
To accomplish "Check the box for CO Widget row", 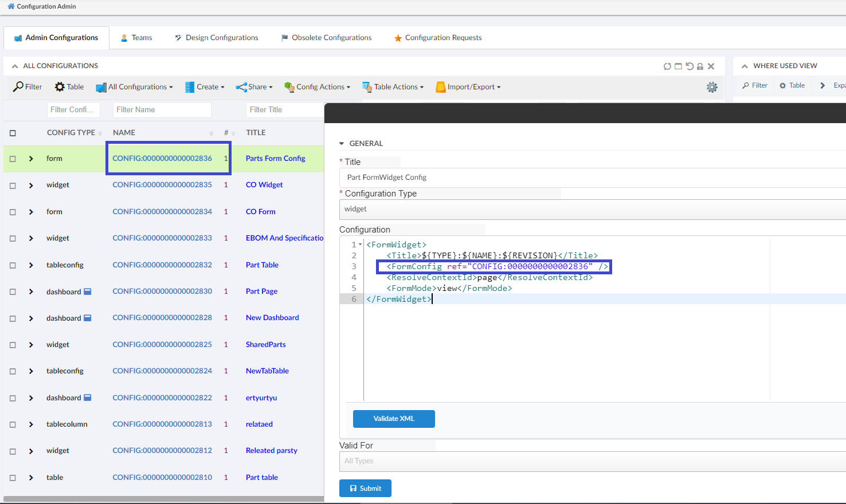I will [x=13, y=186].
